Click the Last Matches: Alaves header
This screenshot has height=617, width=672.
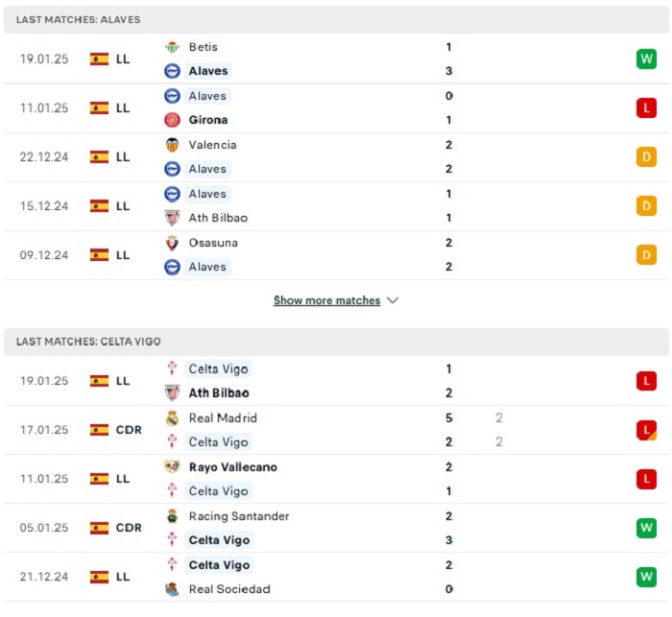point(336,20)
